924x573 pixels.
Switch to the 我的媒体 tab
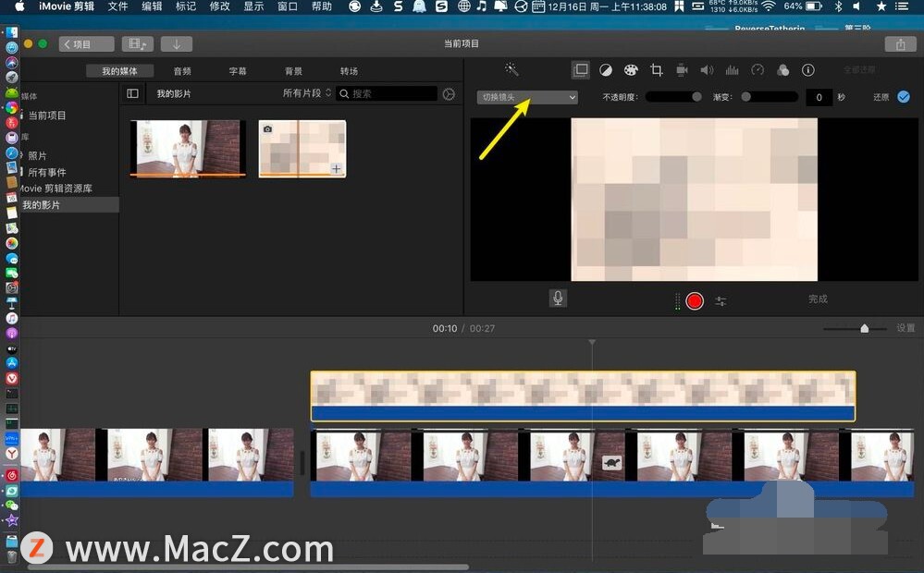pos(119,70)
